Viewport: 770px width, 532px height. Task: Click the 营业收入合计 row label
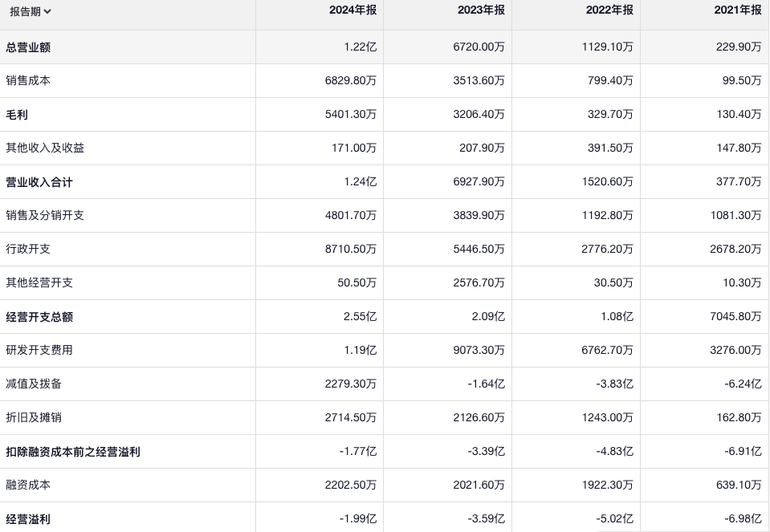tap(39, 182)
